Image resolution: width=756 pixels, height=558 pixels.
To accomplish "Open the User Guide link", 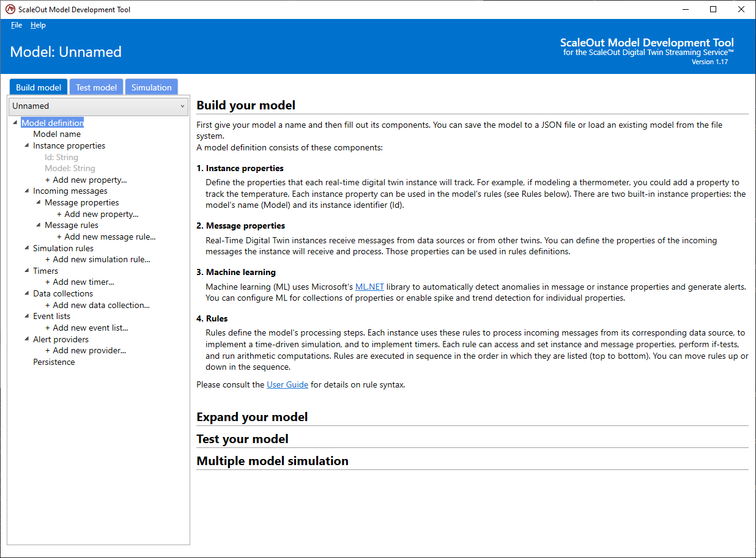I will 287,384.
